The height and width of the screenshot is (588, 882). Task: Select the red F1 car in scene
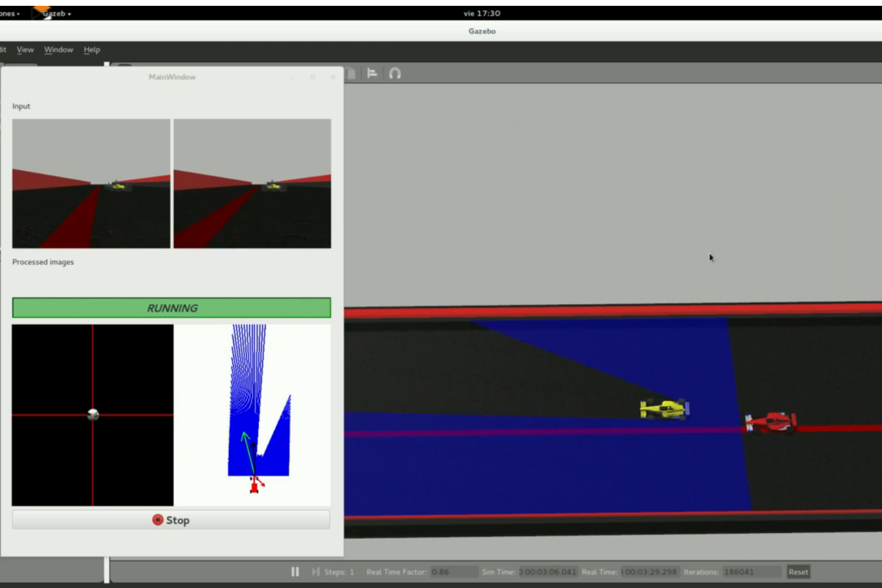(x=771, y=422)
